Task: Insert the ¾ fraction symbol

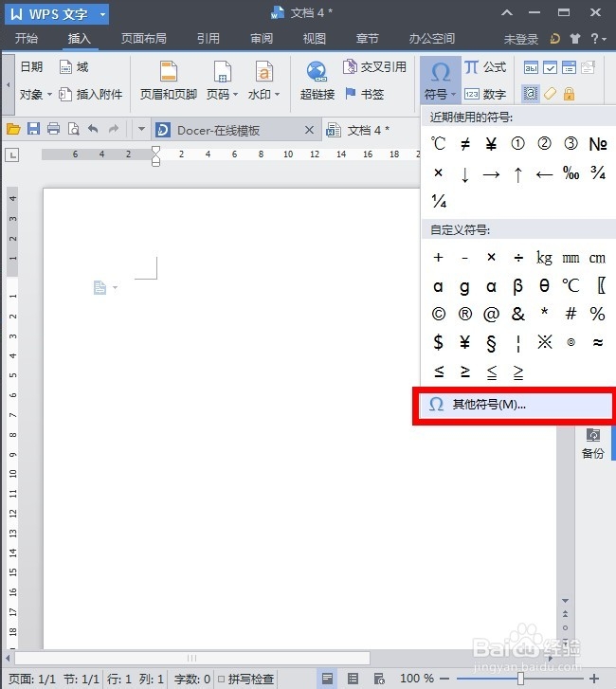Action: point(598,173)
